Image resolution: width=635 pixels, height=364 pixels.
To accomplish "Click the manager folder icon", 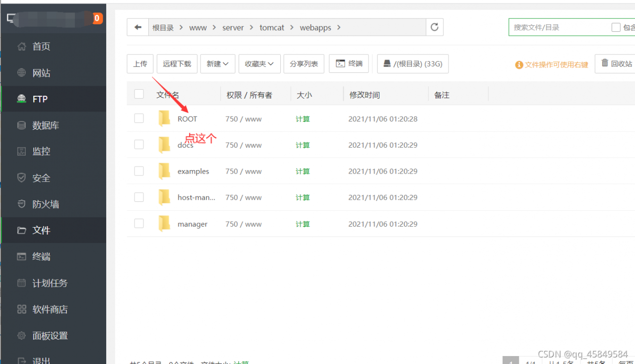I will [x=165, y=224].
